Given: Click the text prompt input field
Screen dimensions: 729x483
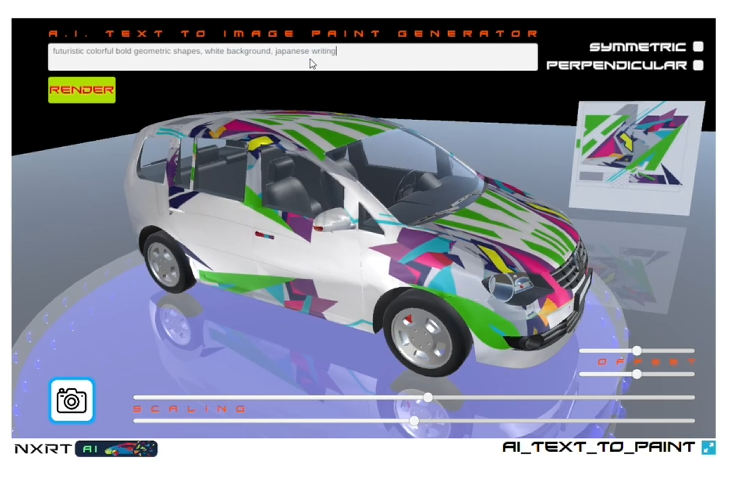Looking at the screenshot, I should point(293,57).
